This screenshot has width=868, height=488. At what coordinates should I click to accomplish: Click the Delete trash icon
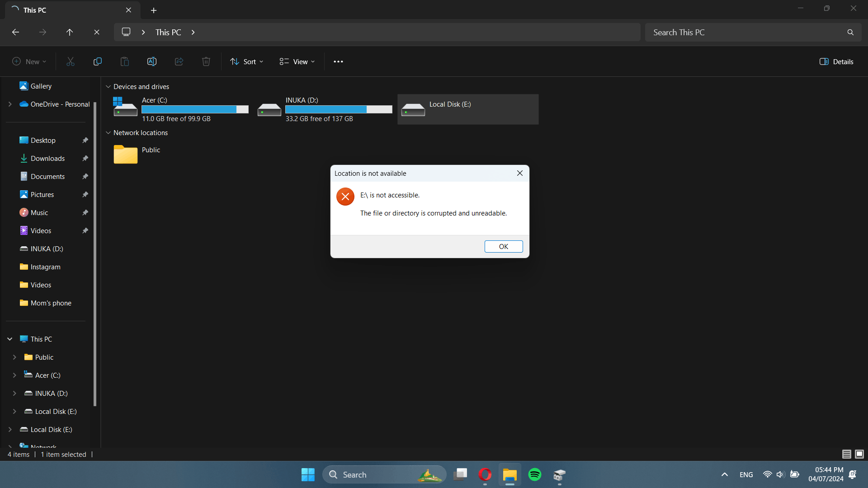pos(206,61)
